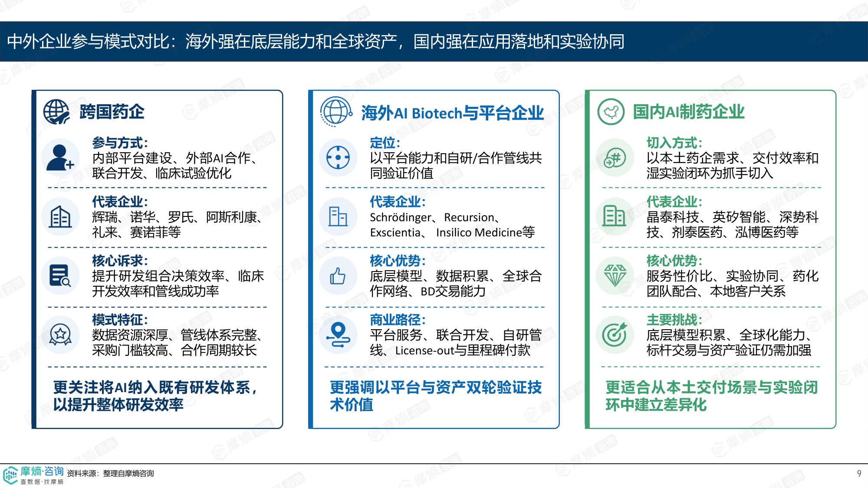
Task: Click text Exscientia、Insilico Medicine等
Action: coord(452,233)
